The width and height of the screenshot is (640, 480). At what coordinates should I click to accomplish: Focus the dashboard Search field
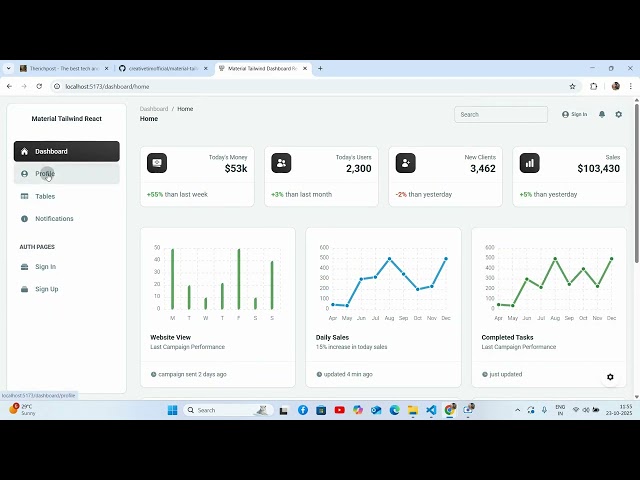click(x=501, y=114)
